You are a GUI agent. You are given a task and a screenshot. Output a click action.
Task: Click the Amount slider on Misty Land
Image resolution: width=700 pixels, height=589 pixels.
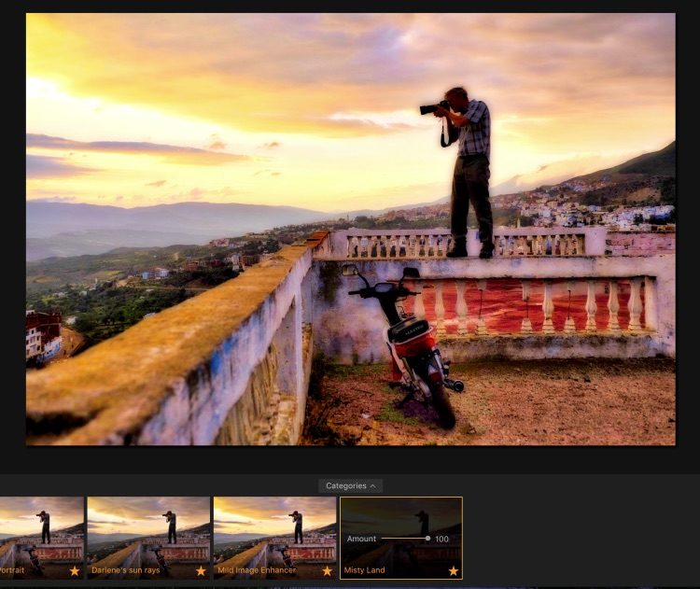pyautogui.click(x=406, y=539)
